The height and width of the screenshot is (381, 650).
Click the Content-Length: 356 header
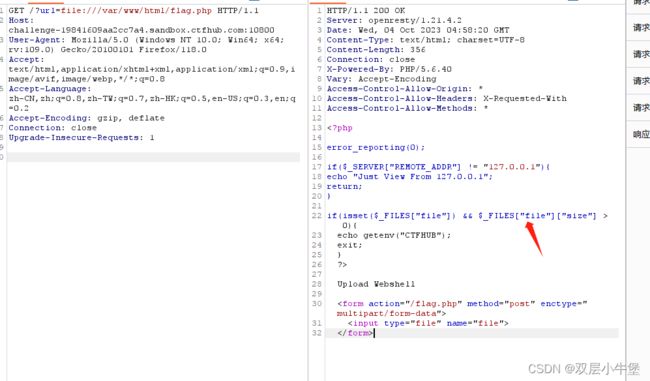(x=376, y=49)
